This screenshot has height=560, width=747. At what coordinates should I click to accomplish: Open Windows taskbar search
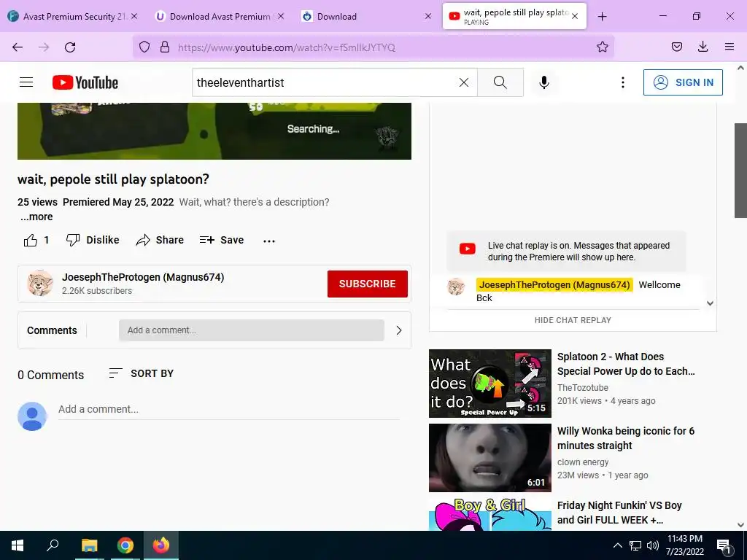click(x=53, y=545)
